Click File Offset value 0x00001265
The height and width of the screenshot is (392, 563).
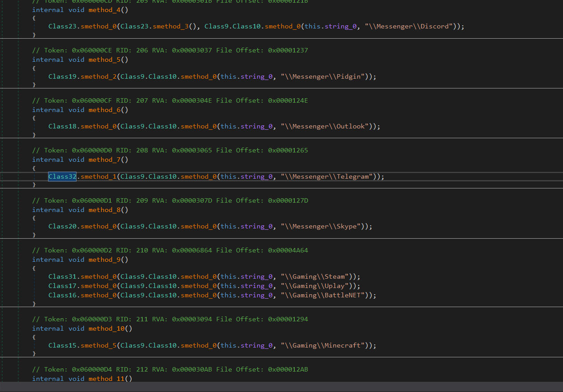(288, 150)
